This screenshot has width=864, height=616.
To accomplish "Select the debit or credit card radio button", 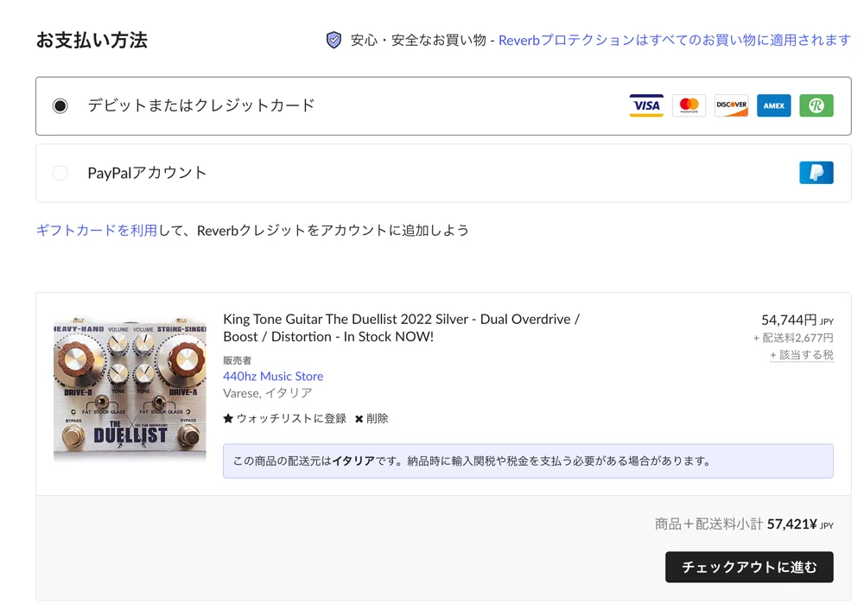I will 60,105.
